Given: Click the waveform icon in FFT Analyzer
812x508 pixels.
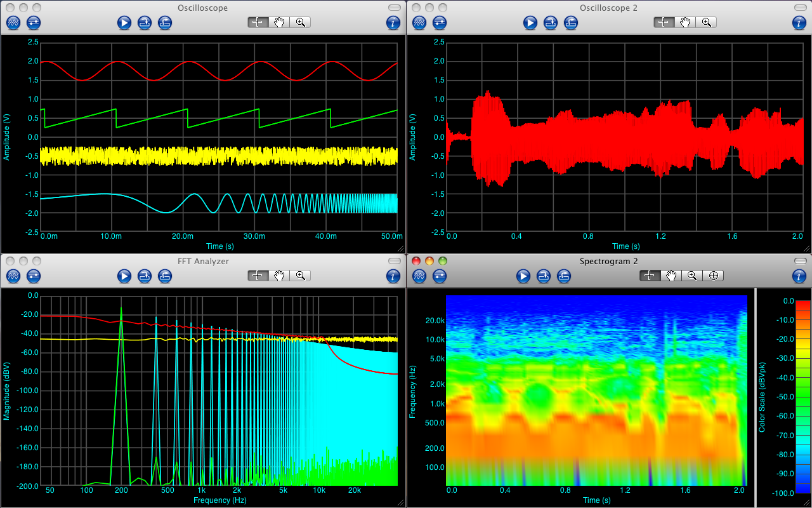Looking at the screenshot, I should pyautogui.click(x=13, y=276).
